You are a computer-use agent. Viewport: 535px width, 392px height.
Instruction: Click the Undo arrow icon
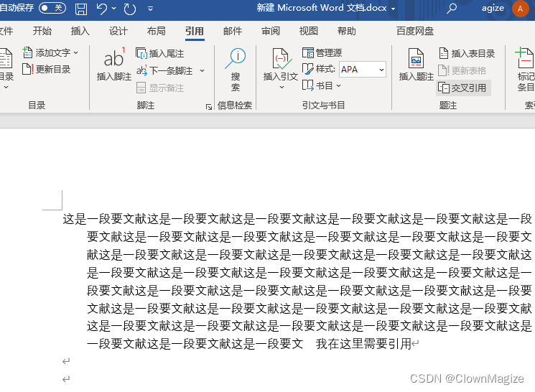click(102, 9)
